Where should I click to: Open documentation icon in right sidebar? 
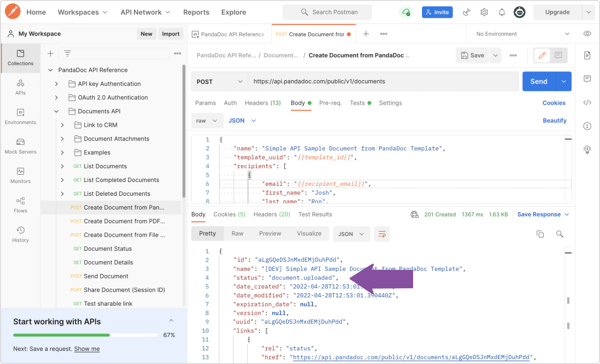(x=587, y=56)
